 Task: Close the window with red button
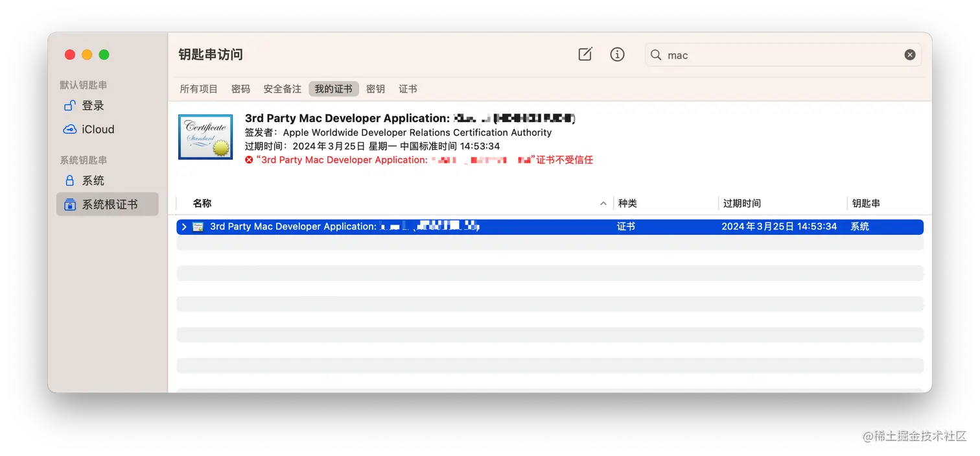tap(70, 54)
